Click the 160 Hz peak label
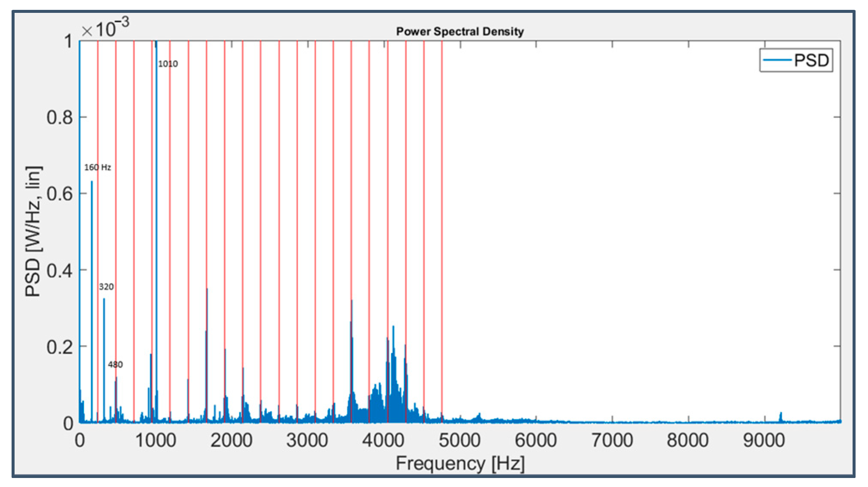 pos(97,167)
